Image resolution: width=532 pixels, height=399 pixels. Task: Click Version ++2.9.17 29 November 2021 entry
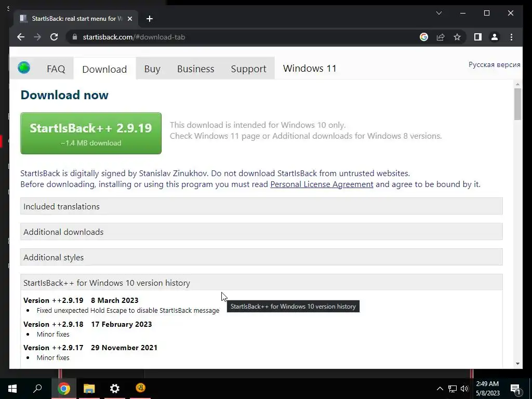90,348
